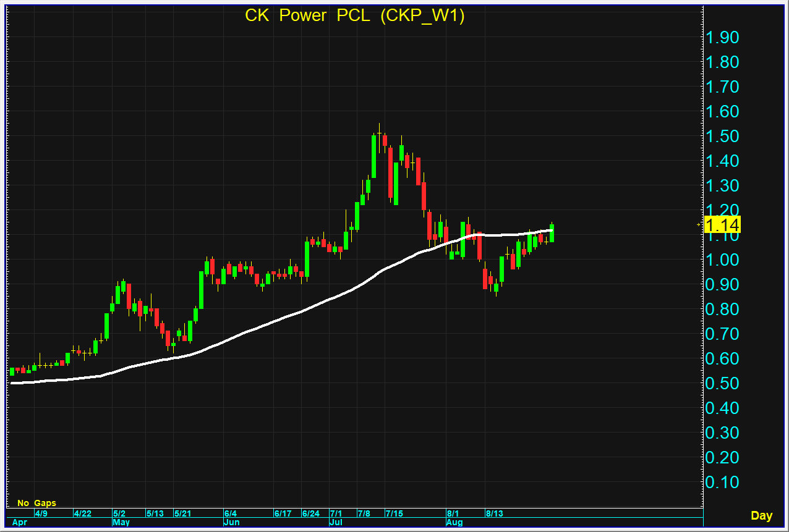Click the 1.00 price axis label
The height and width of the screenshot is (532, 789).
722,260
